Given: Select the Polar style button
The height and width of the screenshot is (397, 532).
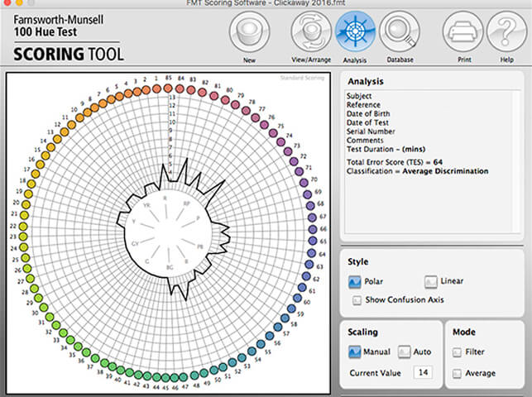Looking at the screenshot, I should (x=356, y=283).
